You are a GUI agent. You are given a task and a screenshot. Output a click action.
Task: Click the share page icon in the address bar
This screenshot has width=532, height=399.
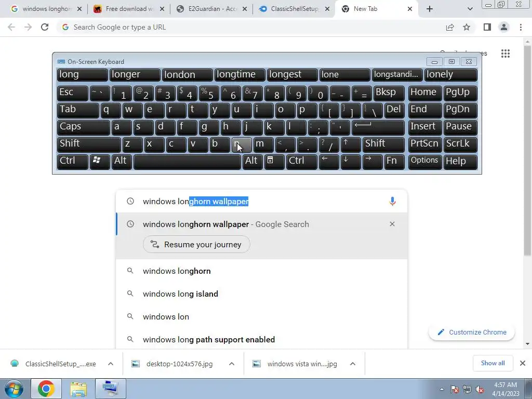coord(450,27)
